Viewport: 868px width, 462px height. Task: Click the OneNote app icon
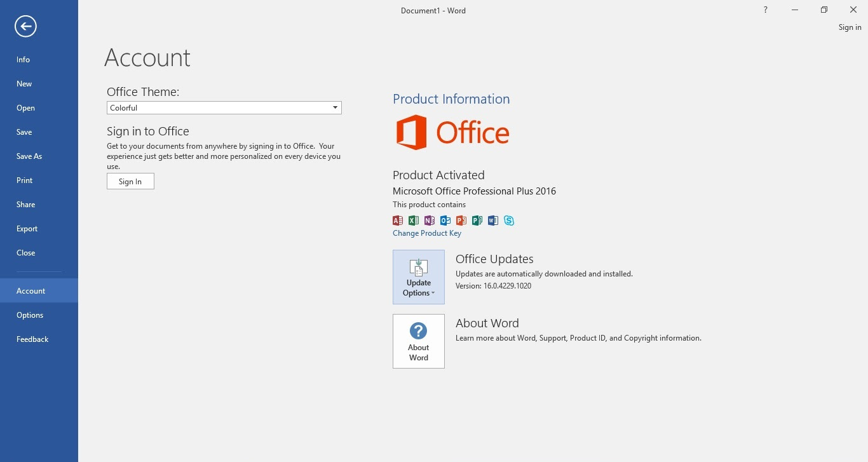430,221
